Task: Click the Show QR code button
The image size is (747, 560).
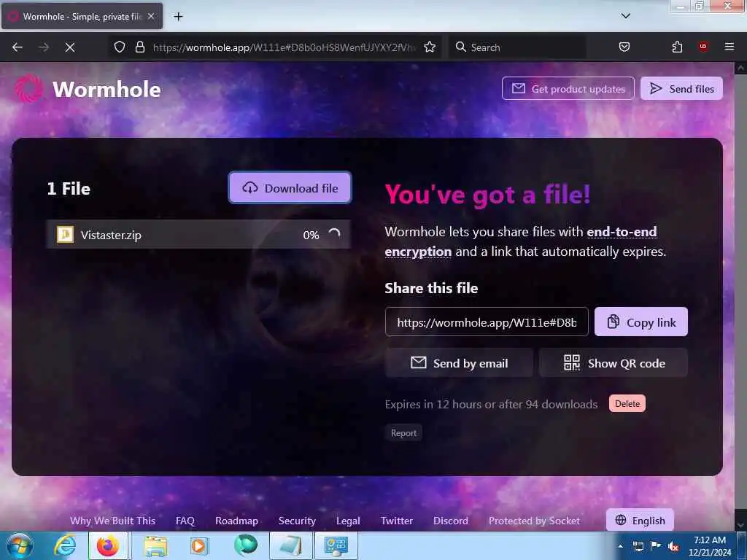Action: [x=613, y=363]
